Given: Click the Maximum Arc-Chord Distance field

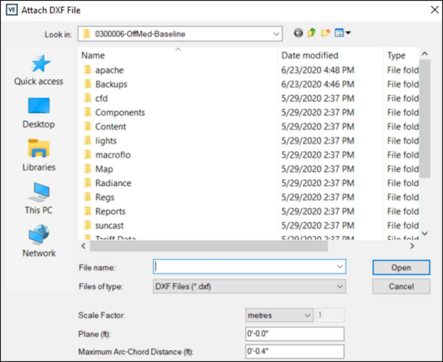Looking at the screenshot, I should pyautogui.click(x=295, y=351).
